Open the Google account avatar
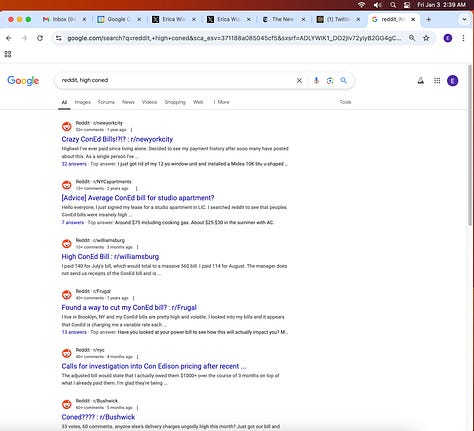474x431 pixels. tap(452, 81)
